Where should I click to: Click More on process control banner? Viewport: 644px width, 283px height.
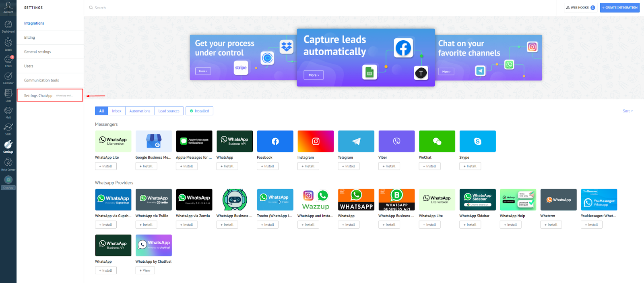tap(203, 71)
